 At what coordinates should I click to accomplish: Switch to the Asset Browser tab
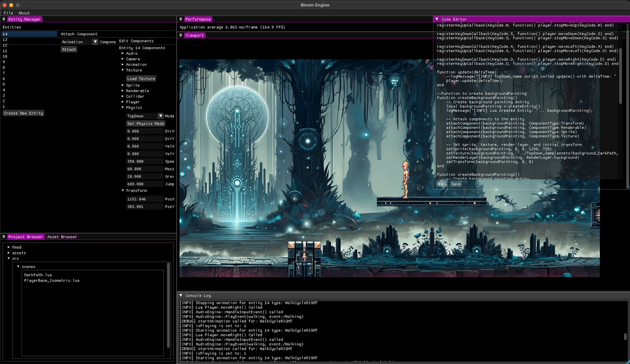coord(62,237)
